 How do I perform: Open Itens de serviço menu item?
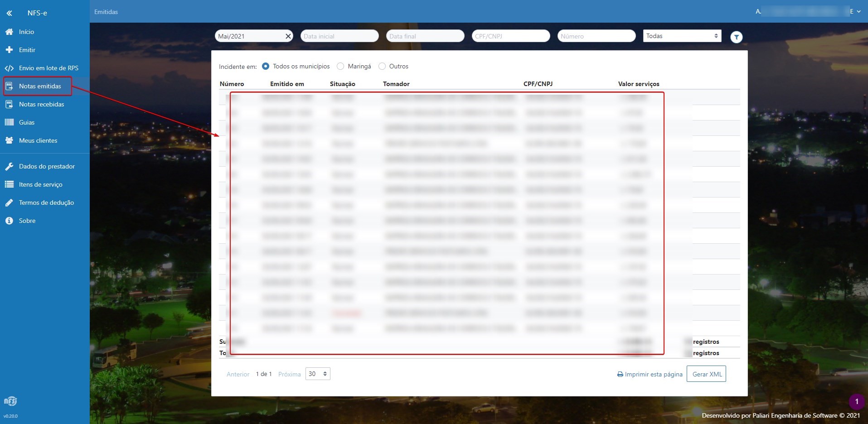pos(40,184)
